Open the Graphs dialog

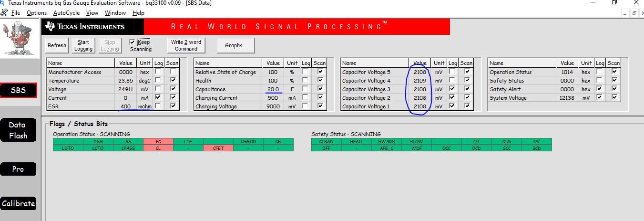[x=235, y=45]
